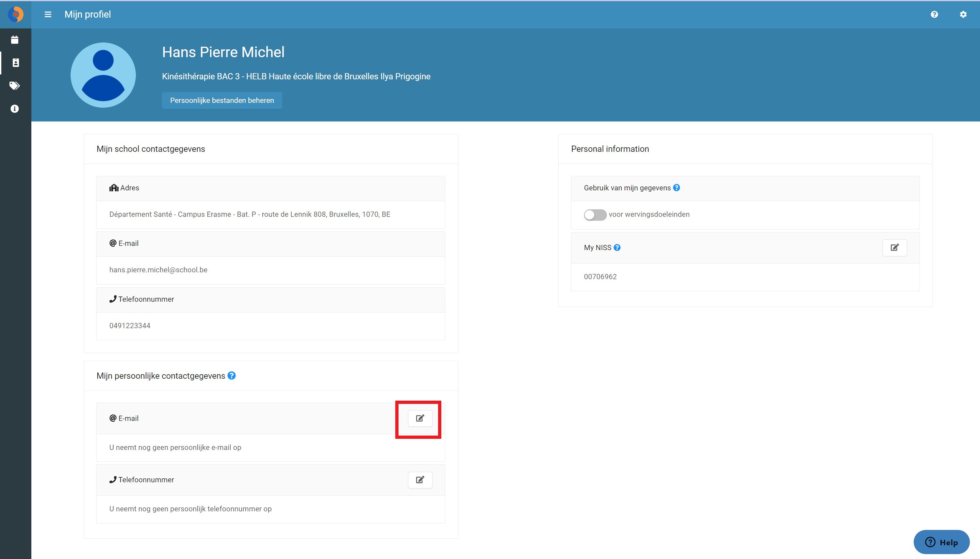This screenshot has height=559, width=980.
Task: Click the info circle sidebar icon
Action: point(15,109)
